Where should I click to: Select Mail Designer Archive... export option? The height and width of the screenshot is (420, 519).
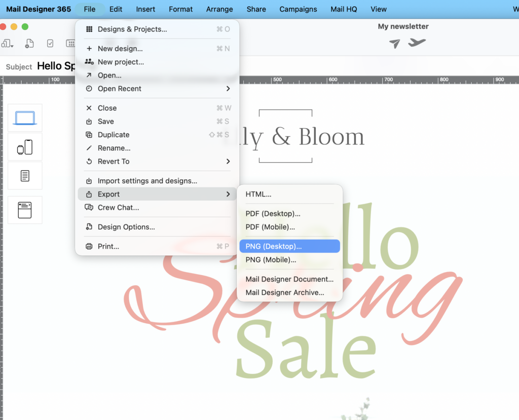(285, 292)
